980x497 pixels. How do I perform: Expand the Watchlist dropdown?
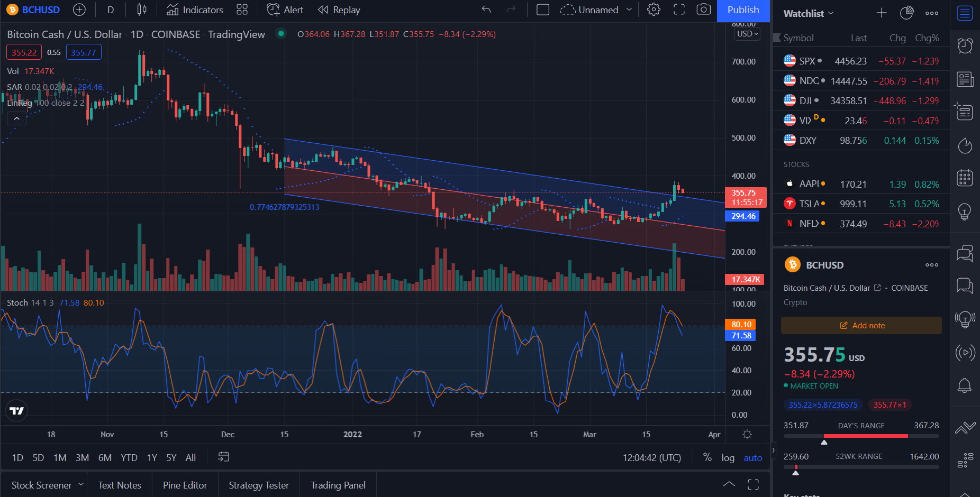[x=808, y=13]
